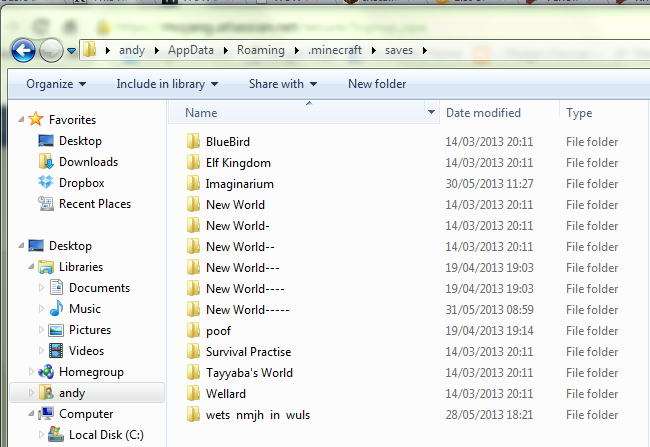Select the BlueBird folder icon
The image size is (650, 447).
[x=193, y=141]
